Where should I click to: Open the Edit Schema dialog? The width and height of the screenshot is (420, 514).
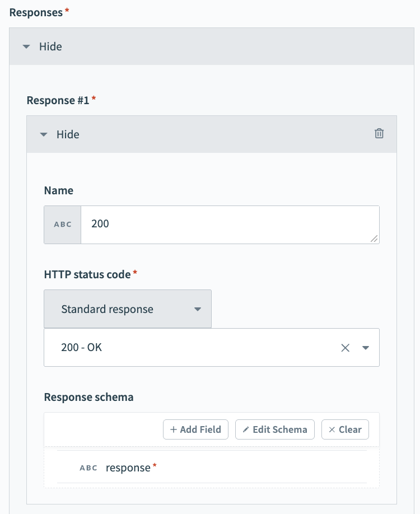[275, 429]
